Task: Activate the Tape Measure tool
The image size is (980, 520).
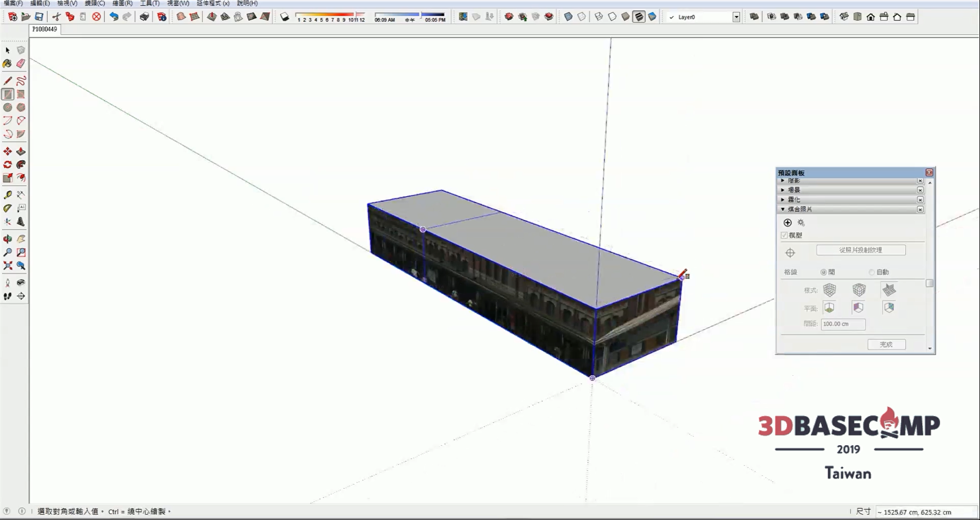Action: [x=8, y=195]
